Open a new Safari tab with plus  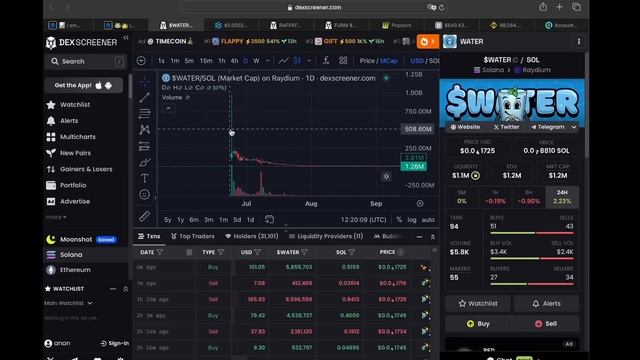point(560,7)
